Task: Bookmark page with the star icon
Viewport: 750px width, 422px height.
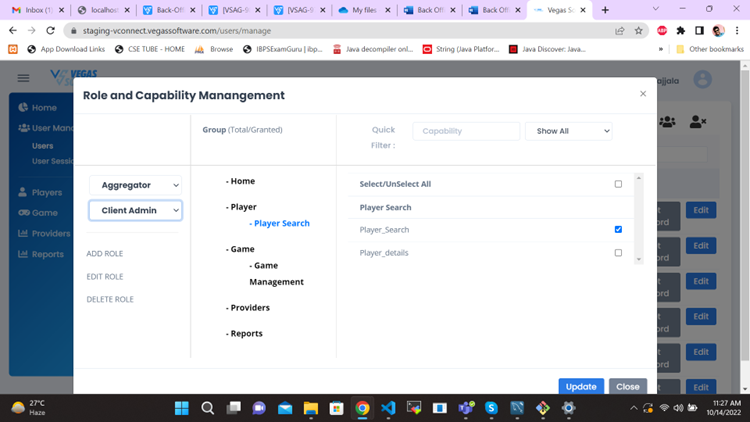Action: pos(639,31)
